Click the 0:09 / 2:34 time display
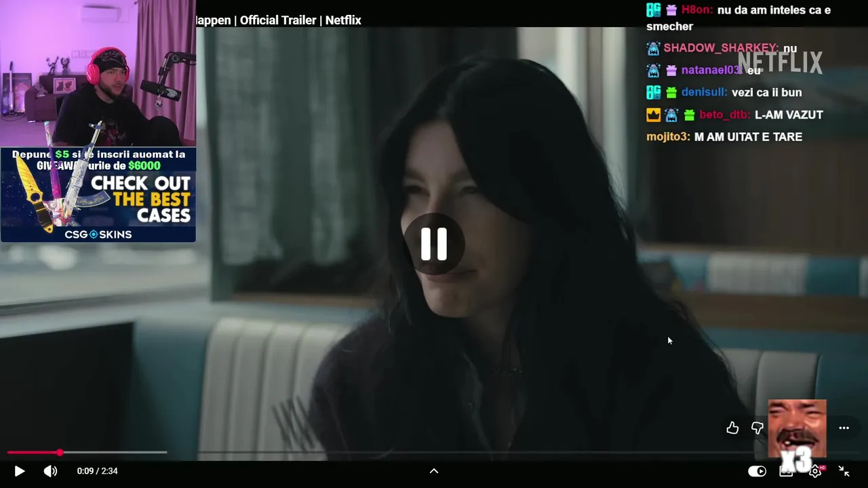The image size is (868, 488). [98, 471]
